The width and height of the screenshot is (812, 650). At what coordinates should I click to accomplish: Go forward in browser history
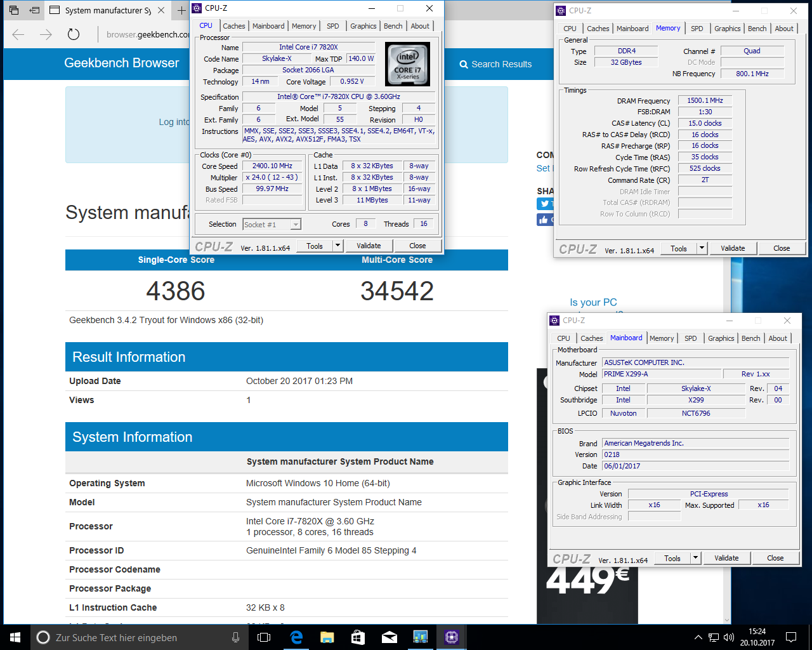pyautogui.click(x=46, y=34)
